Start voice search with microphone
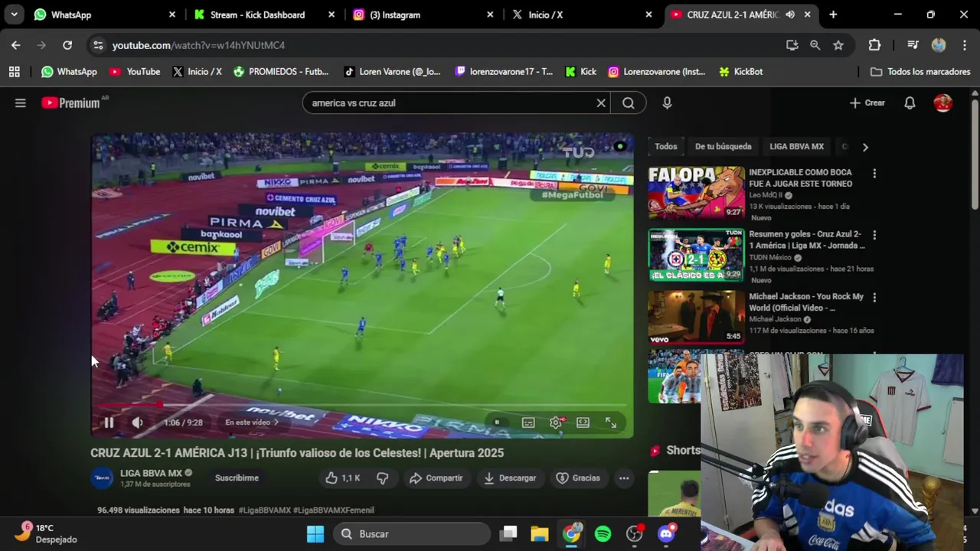 point(667,103)
